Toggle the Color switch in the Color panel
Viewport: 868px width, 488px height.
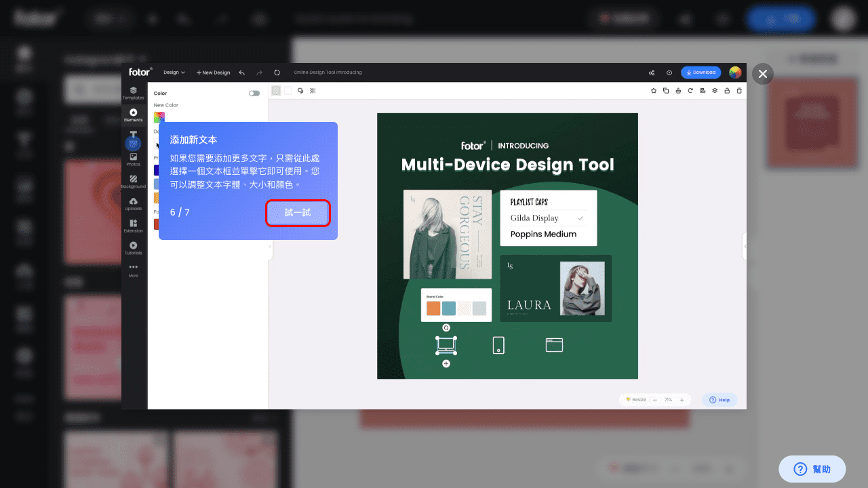pyautogui.click(x=255, y=93)
